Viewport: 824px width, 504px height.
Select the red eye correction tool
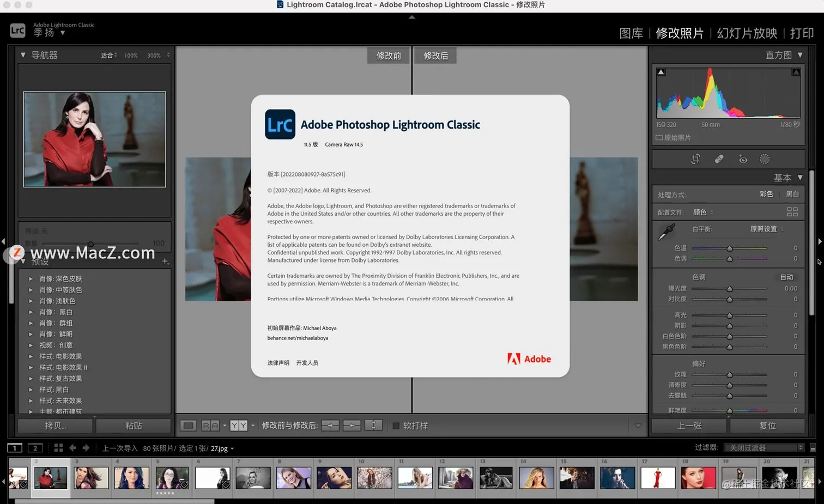[x=743, y=159]
